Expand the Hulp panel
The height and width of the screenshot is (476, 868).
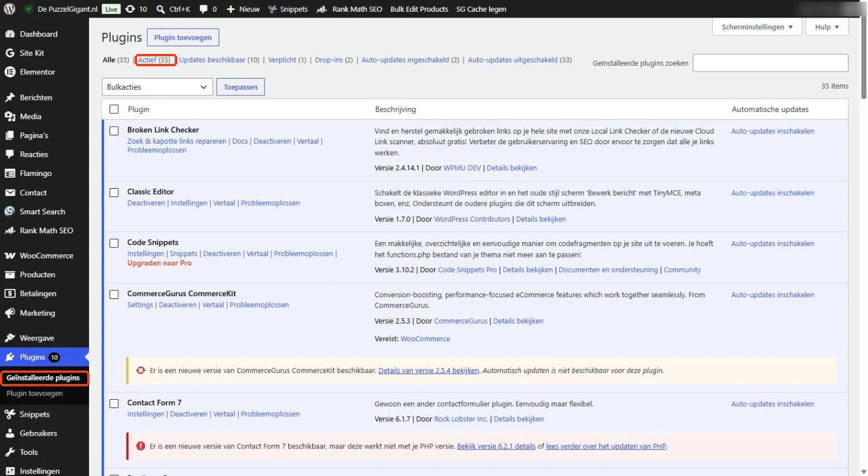tap(827, 27)
